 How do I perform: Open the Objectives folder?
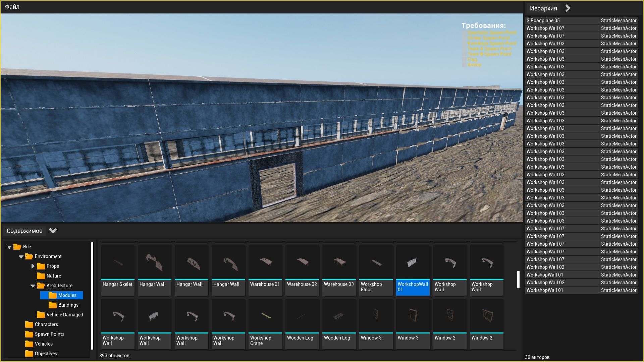point(41,354)
